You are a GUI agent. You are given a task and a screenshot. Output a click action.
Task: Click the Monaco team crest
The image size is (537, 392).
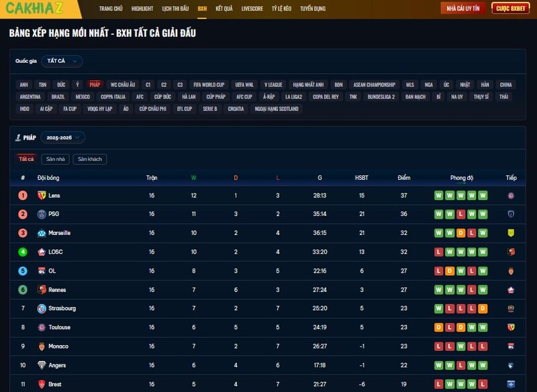tap(42, 346)
